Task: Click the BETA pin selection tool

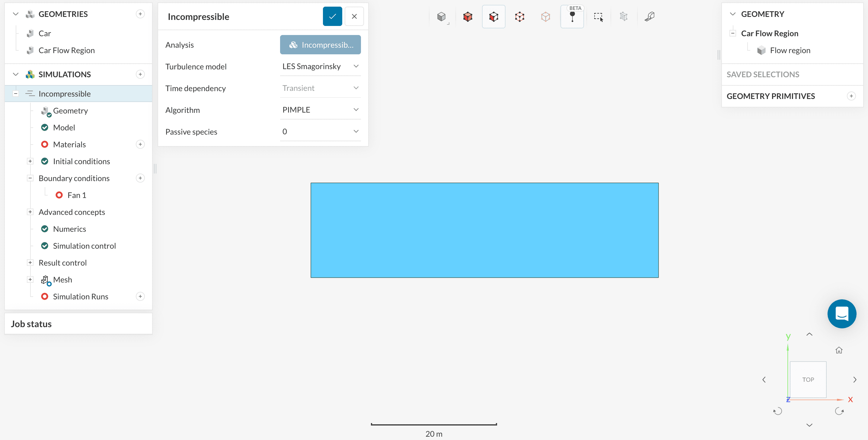Action: [x=572, y=17]
